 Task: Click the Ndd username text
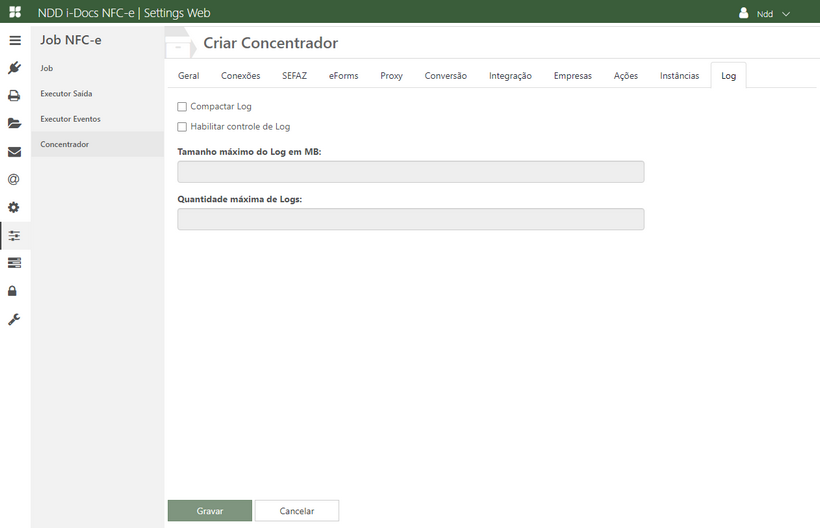(x=765, y=14)
